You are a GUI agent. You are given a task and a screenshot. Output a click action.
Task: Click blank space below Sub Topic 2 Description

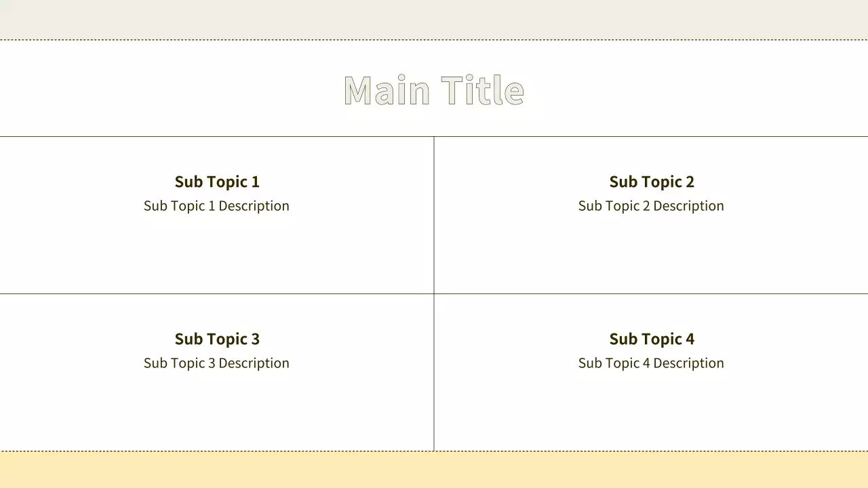click(651, 254)
